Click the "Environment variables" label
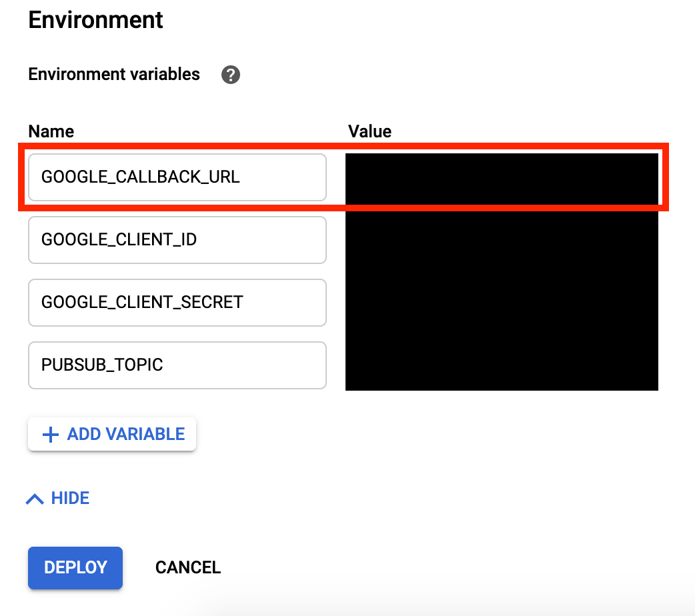The width and height of the screenshot is (695, 616). click(x=114, y=74)
